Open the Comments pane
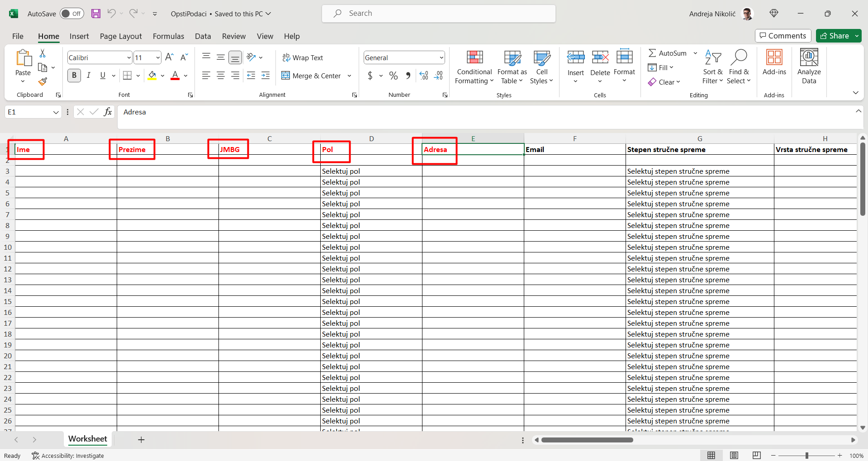 click(x=783, y=36)
